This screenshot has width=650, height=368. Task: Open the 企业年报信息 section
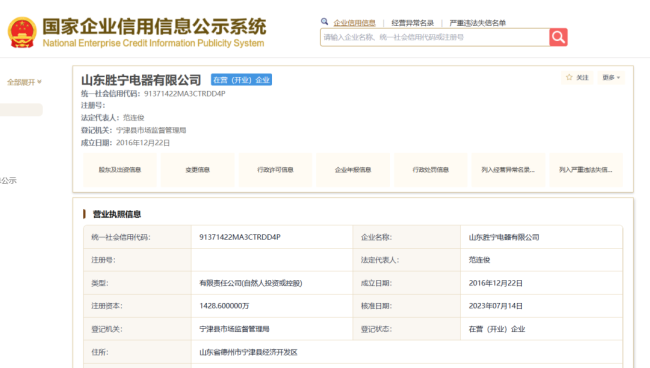coord(353,169)
